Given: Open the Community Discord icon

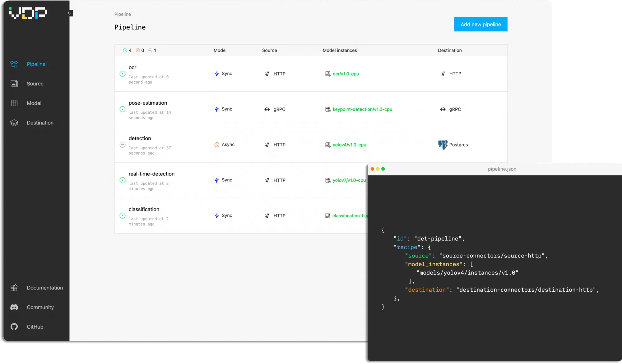Looking at the screenshot, I should [14, 307].
